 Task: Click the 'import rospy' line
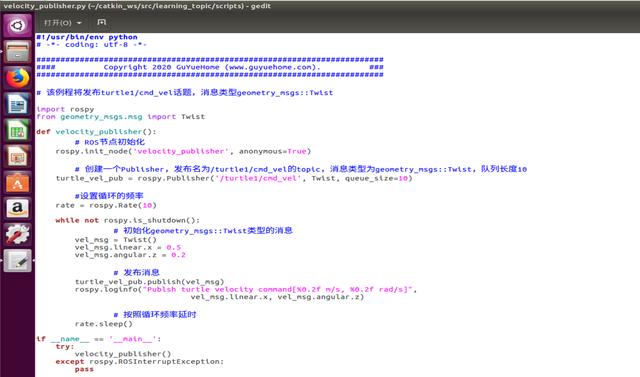click(x=65, y=109)
